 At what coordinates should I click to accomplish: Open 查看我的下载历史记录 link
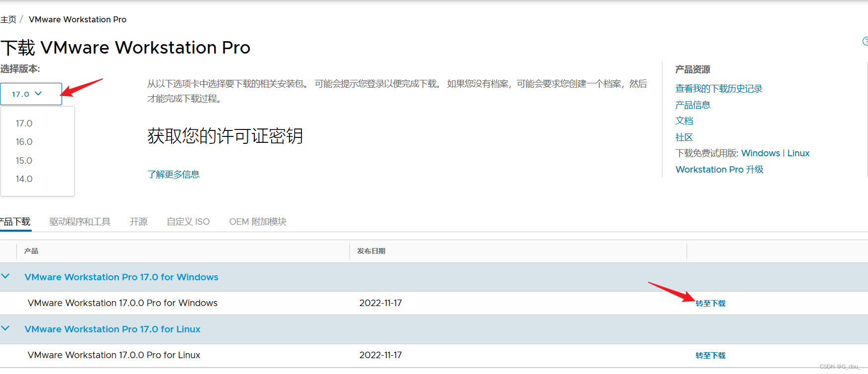(x=719, y=89)
